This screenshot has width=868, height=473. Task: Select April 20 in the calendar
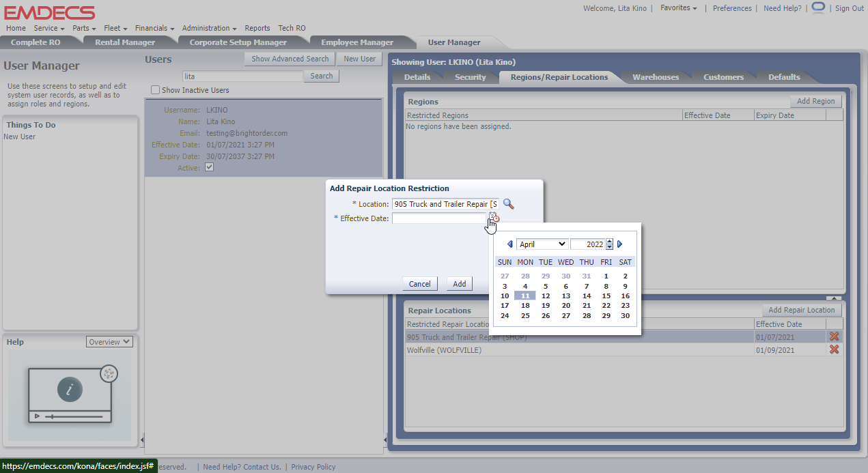tap(566, 306)
